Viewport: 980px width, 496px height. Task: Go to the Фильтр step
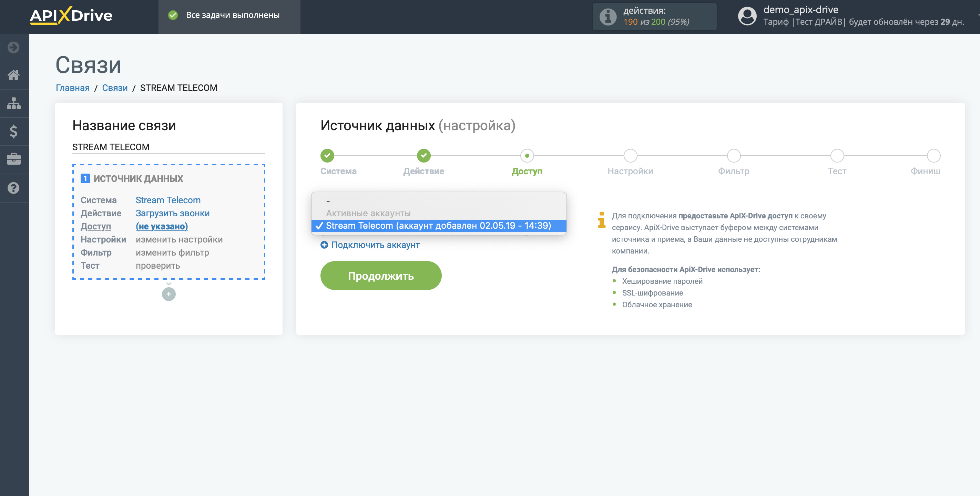[x=734, y=156]
